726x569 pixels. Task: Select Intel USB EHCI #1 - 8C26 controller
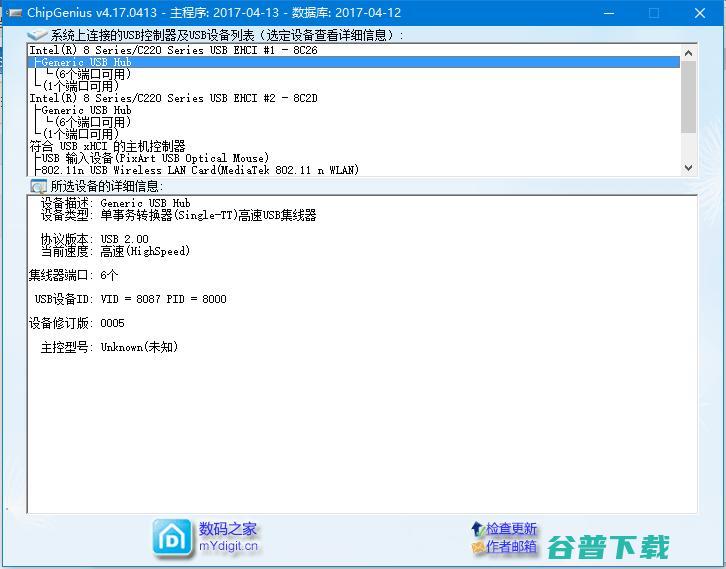pyautogui.click(x=160, y=50)
